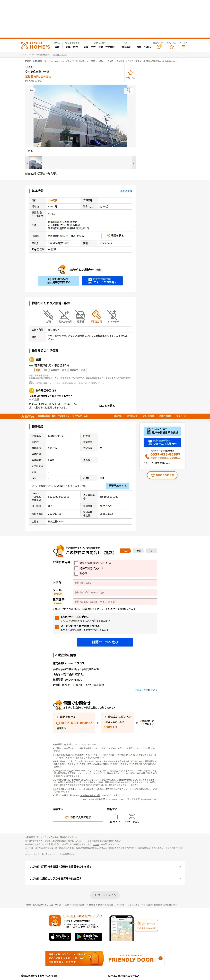This screenshot has height=980, width=210.
Task: Select 最近見た in sticky orange bar
Action: (118, 416)
